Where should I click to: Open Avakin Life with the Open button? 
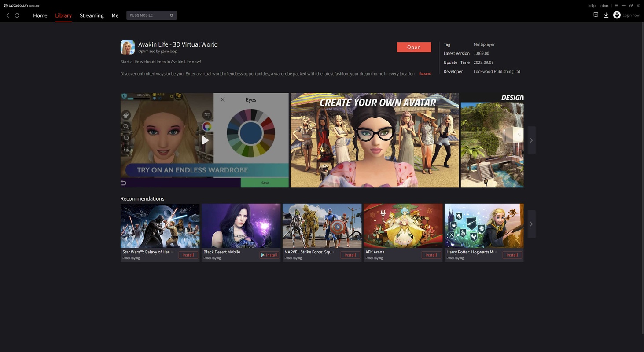414,47
